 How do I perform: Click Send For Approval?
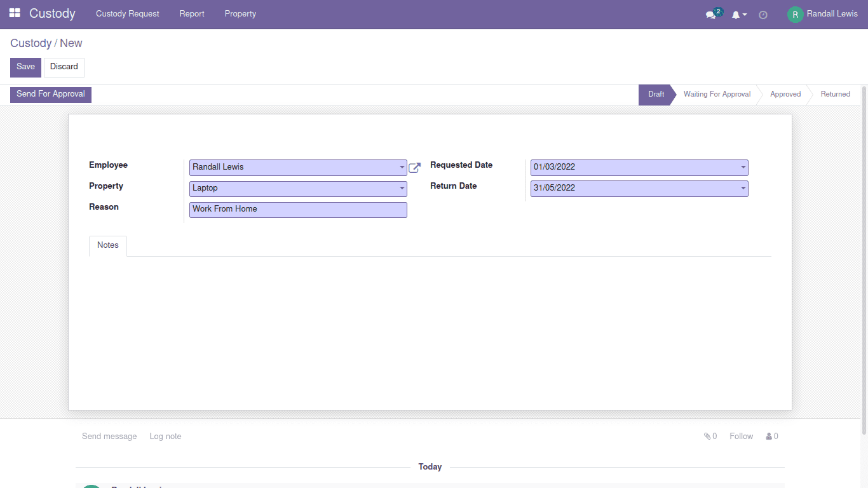(50, 94)
